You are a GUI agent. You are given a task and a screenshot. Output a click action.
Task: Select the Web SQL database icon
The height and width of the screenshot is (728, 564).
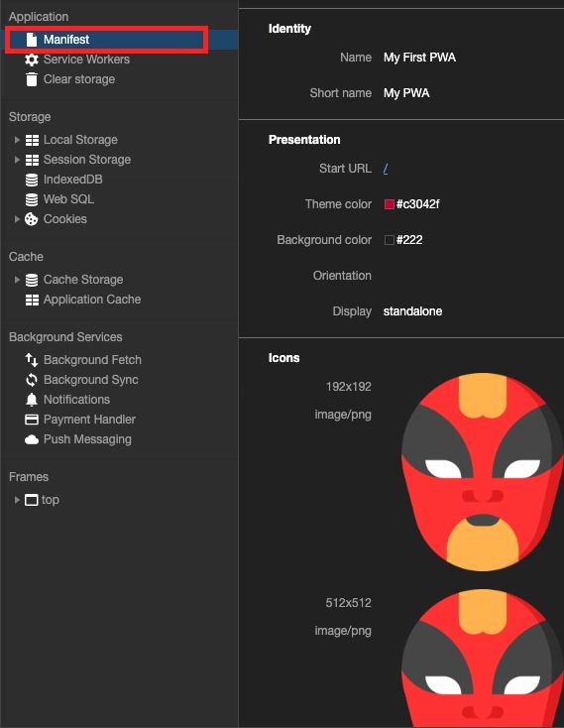click(x=32, y=199)
